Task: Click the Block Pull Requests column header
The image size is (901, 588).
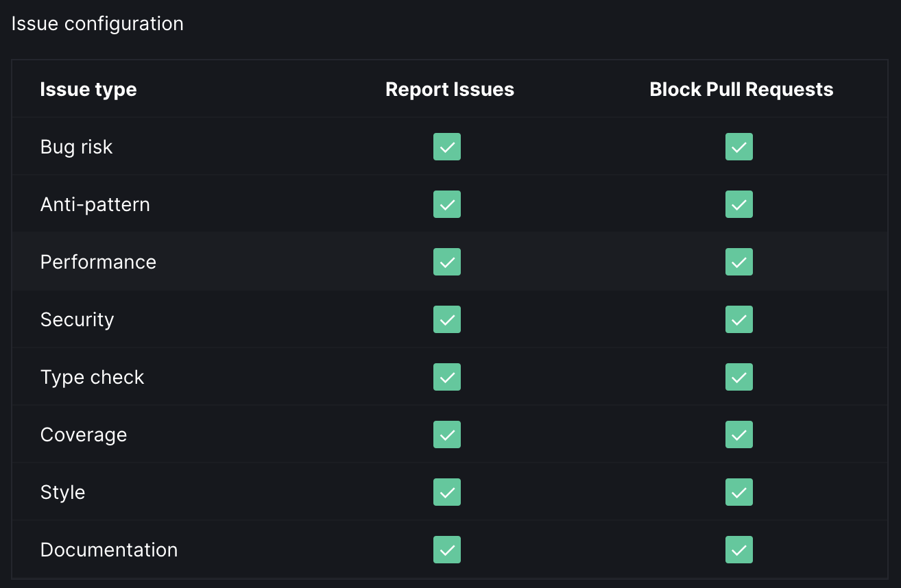Action: 741,89
